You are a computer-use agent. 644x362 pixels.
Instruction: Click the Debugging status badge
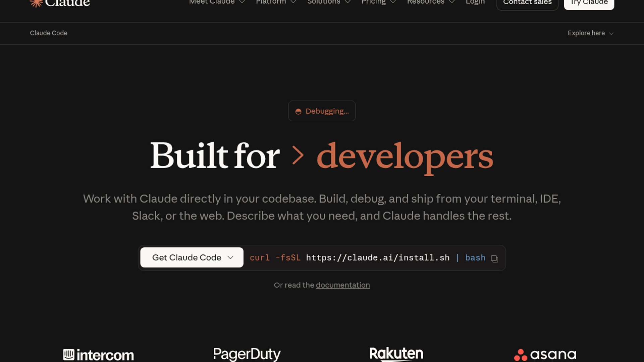322,111
